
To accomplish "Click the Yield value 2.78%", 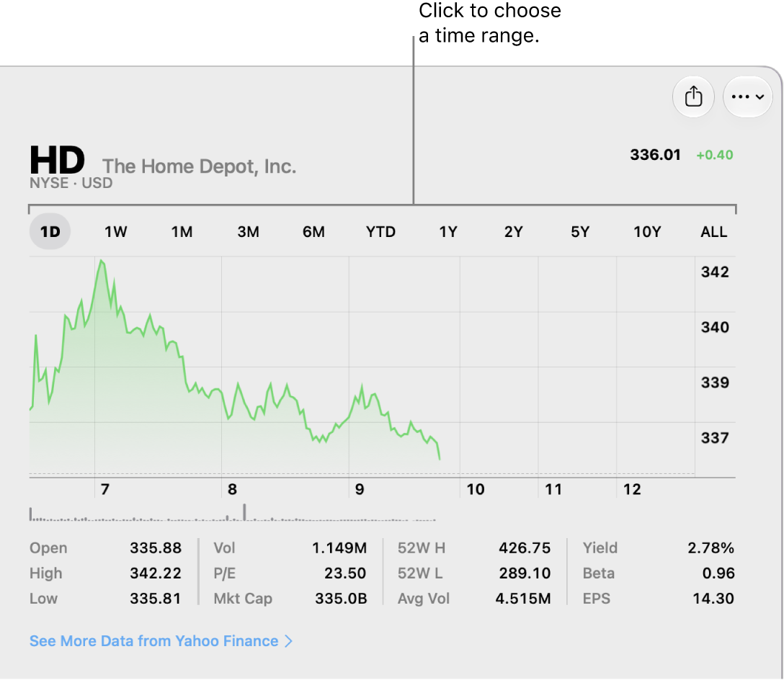I will [x=710, y=548].
